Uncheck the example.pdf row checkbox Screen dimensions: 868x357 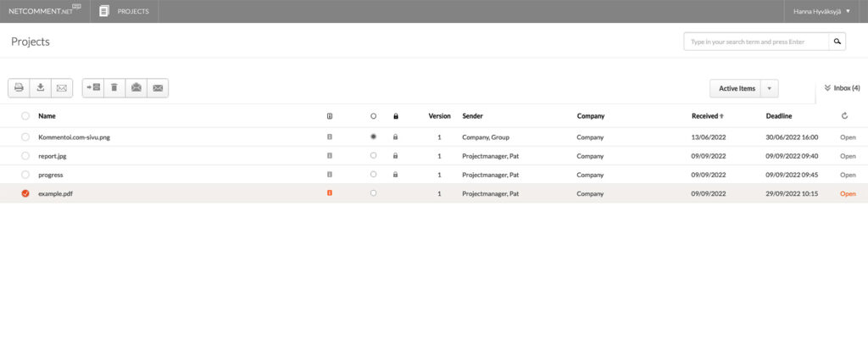tap(25, 193)
